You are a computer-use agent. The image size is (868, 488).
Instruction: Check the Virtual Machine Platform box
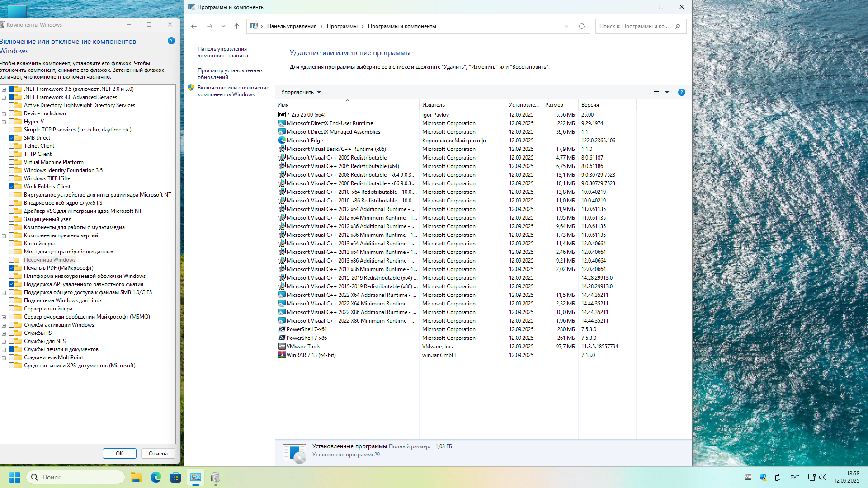(11, 162)
